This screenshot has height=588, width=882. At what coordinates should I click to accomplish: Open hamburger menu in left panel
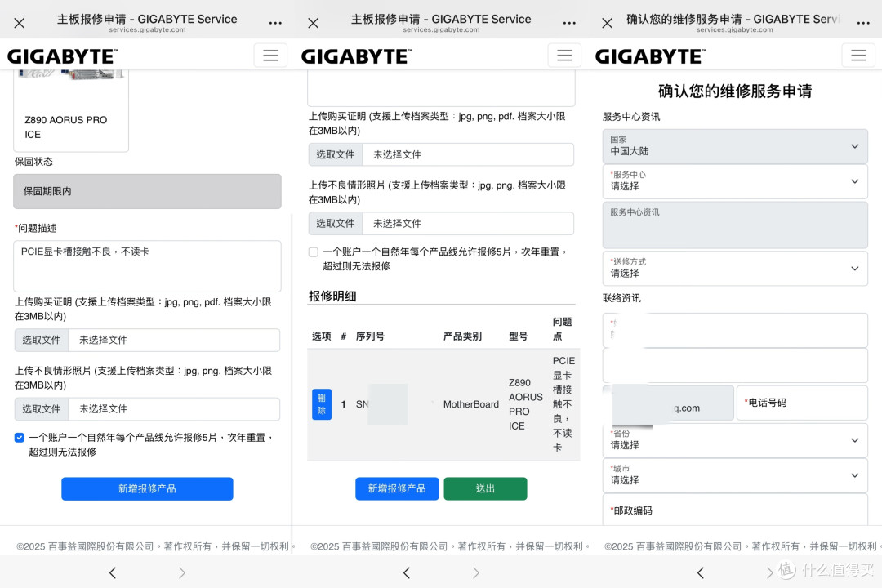pos(270,56)
